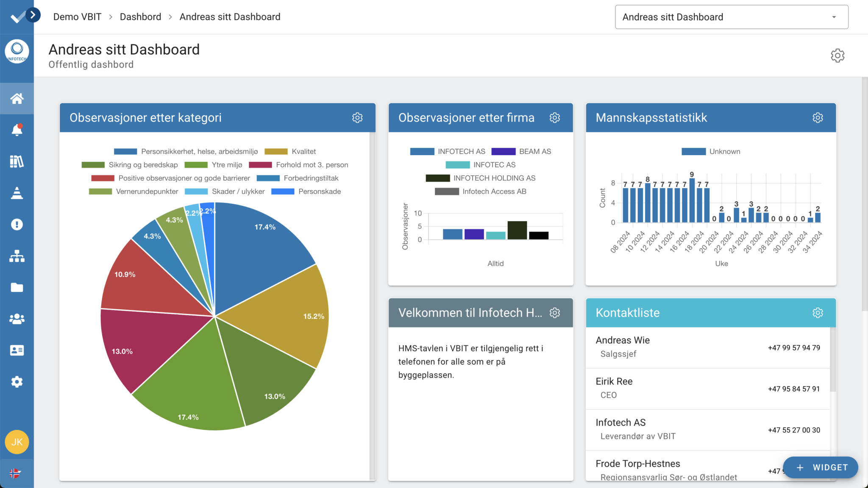Open the organization chart icon in sidebar
This screenshot has width=868, height=488.
tap(17, 256)
